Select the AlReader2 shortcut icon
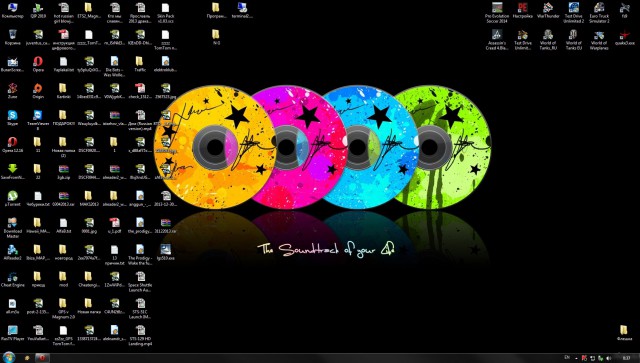Screen dimensions: 640x363 pyautogui.click(x=12, y=253)
